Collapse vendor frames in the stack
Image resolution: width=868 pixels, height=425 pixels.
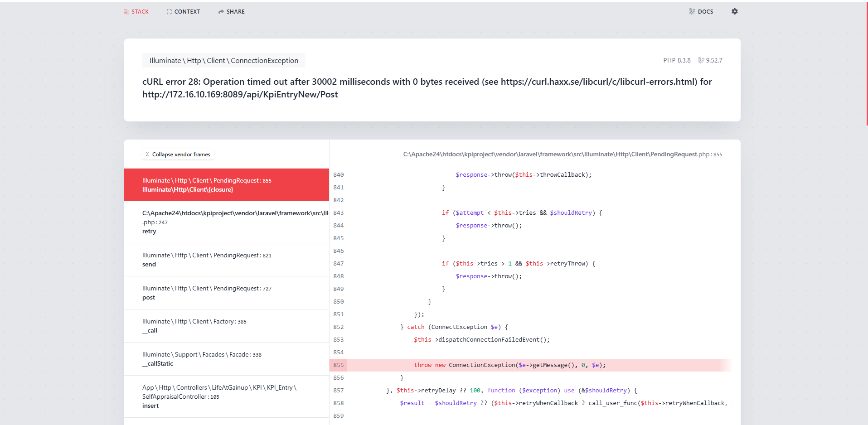click(x=178, y=155)
